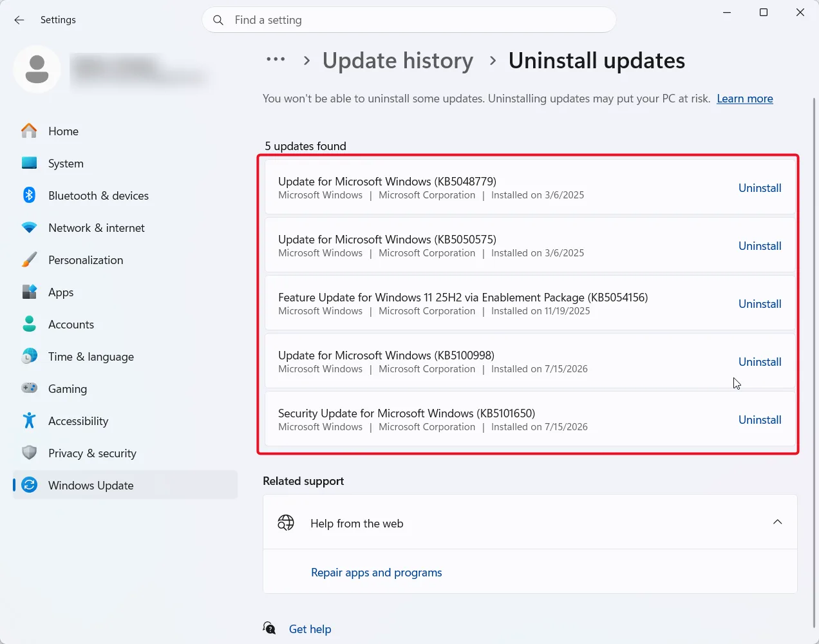
Task: Click 'Update for Microsoft Windows (KB5050575)' title
Action: [x=387, y=240]
